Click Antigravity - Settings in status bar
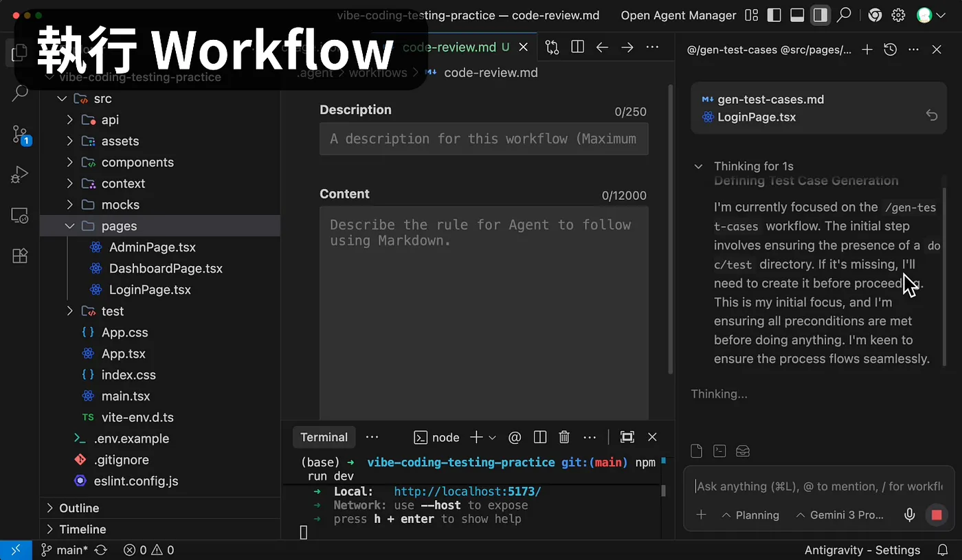Viewport: 962px width, 560px height. (862, 550)
